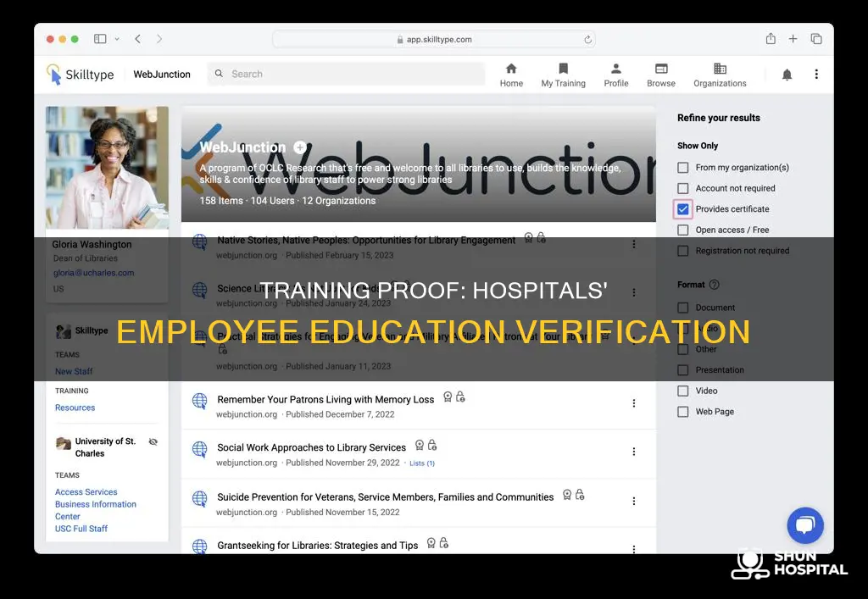868x599 pixels.
Task: Open Social Work Approaches to Library Services
Action: (x=311, y=447)
